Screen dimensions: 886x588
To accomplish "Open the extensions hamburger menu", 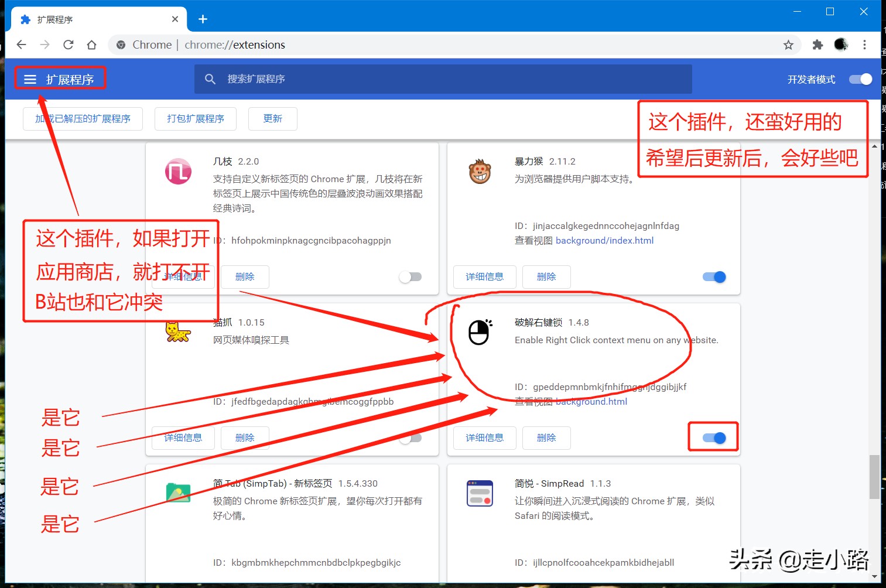I will tap(30, 79).
